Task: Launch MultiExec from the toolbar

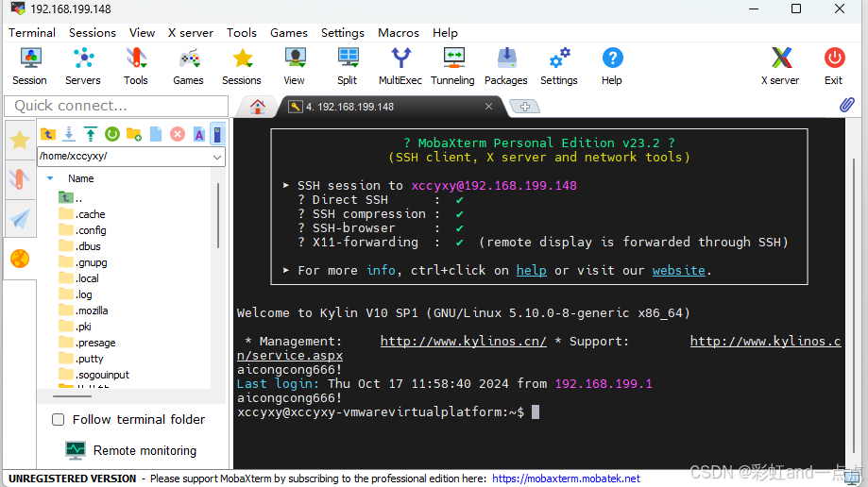Action: point(400,66)
